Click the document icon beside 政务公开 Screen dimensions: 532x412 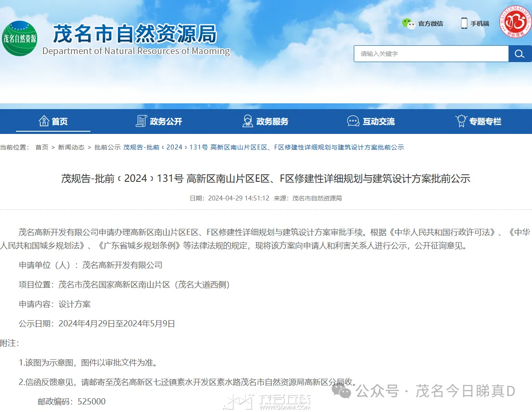(141, 121)
